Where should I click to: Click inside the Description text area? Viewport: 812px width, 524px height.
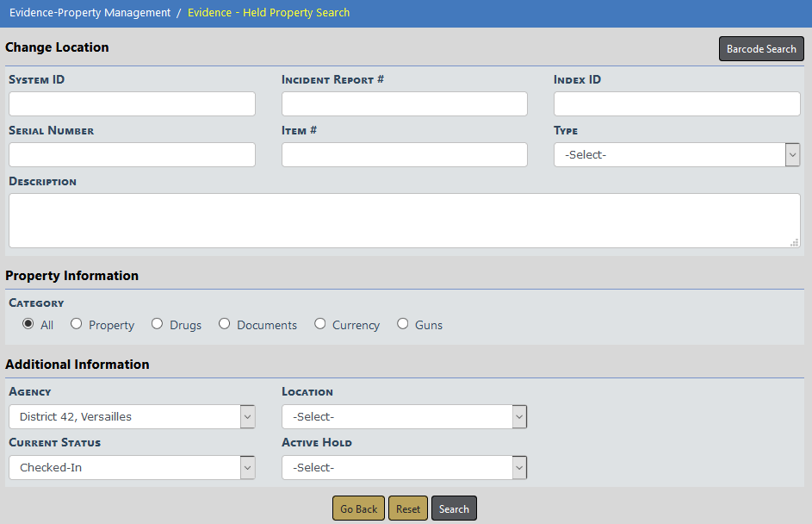pos(404,221)
